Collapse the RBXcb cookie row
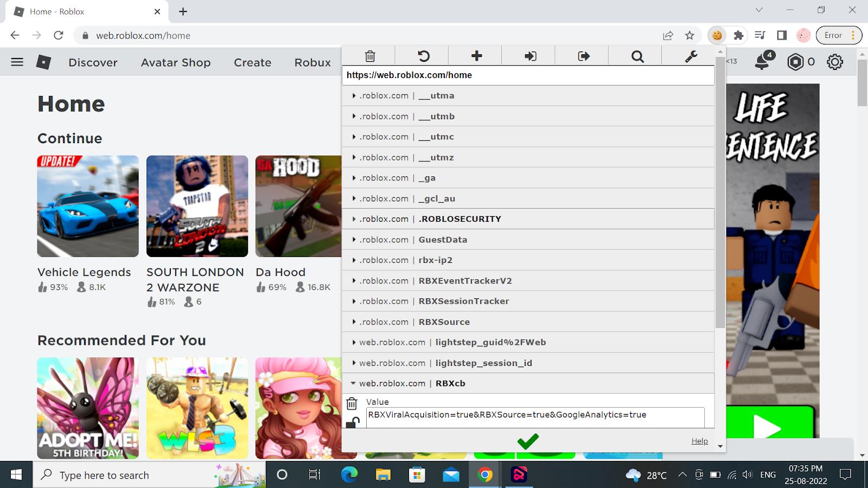The image size is (868, 488). click(x=528, y=383)
